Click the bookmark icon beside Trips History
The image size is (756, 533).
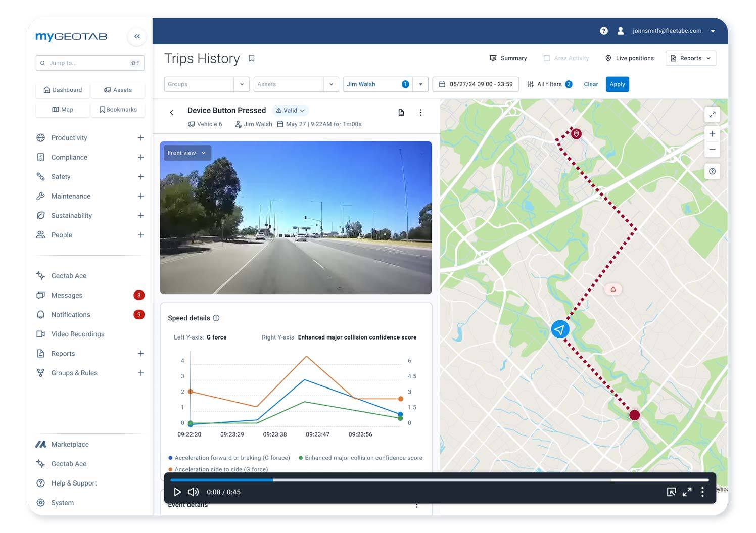[x=252, y=59]
